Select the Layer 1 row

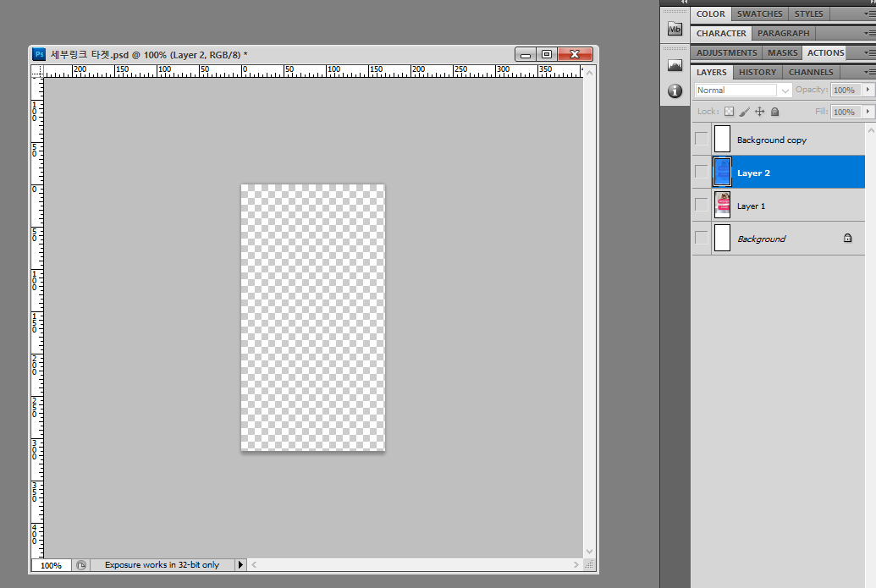pyautogui.click(x=778, y=205)
